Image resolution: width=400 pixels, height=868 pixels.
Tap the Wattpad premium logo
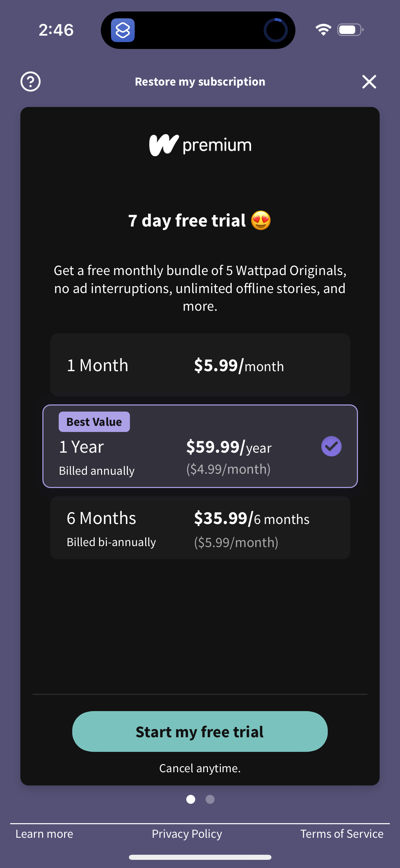199,144
